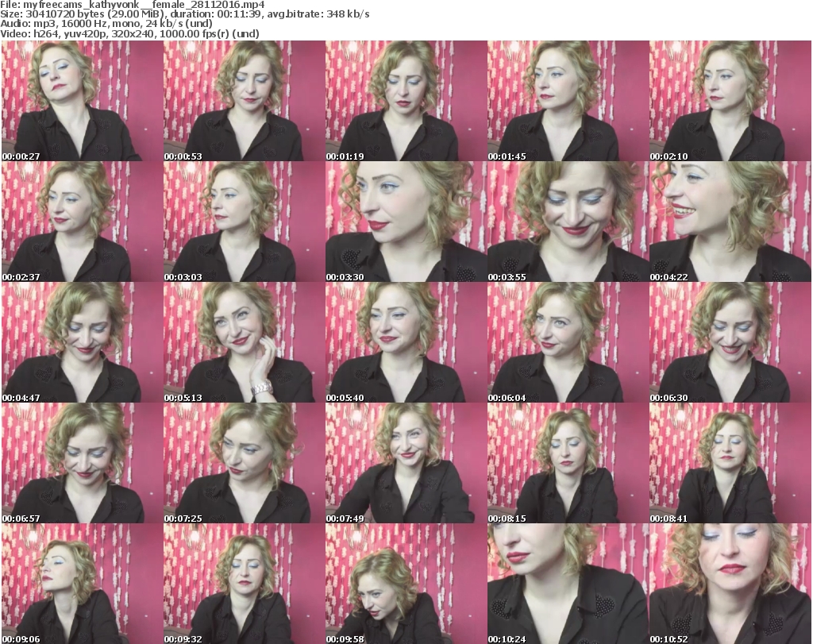Select the frame at 00:06:57
This screenshot has height=644, width=813.
point(82,463)
